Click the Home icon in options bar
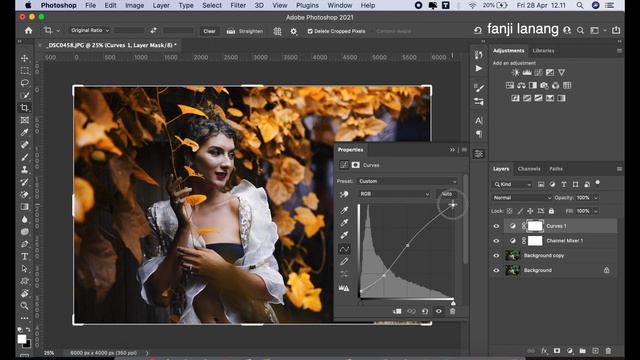The width and height of the screenshot is (640, 360). pyautogui.click(x=28, y=31)
